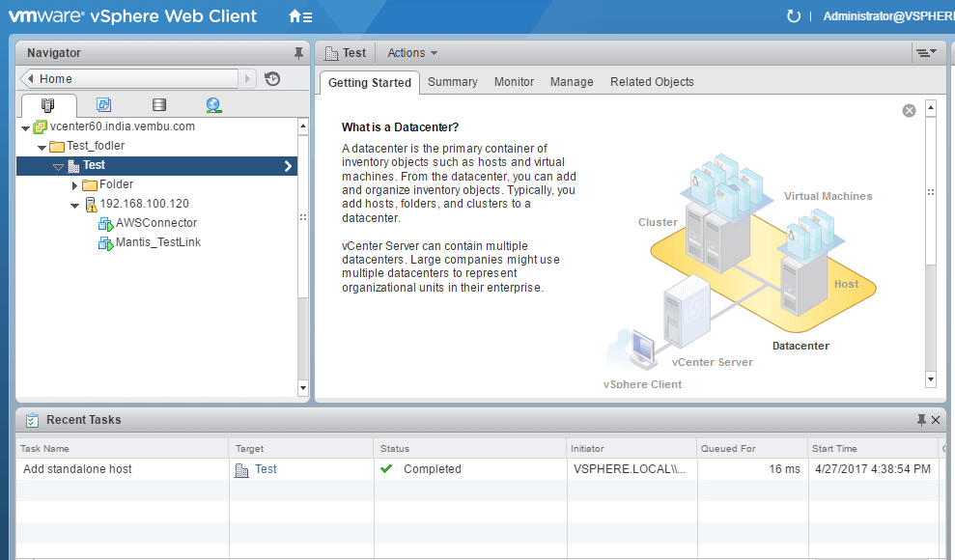
Task: Open the Administrator user menu
Action: click(888, 16)
